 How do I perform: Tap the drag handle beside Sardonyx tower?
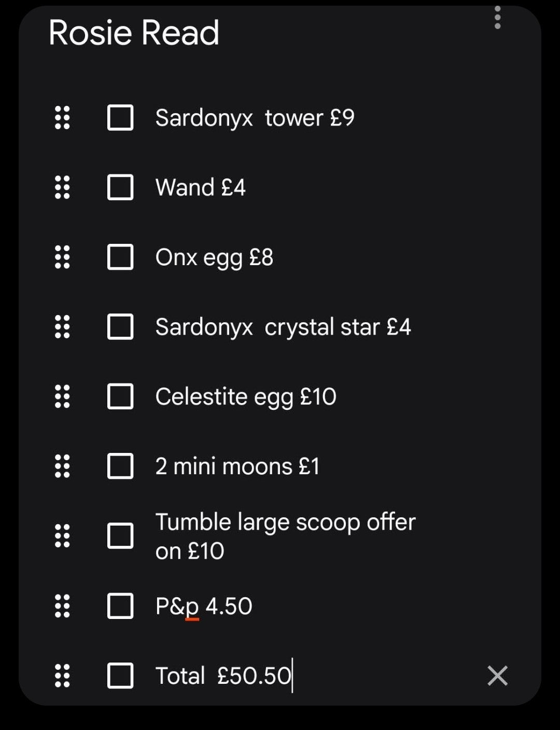point(62,118)
